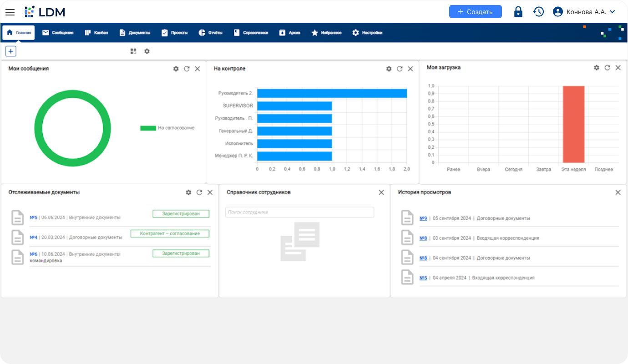Close the Моя загрузка widget
Image resolution: width=628 pixels, height=364 pixels.
pos(618,67)
